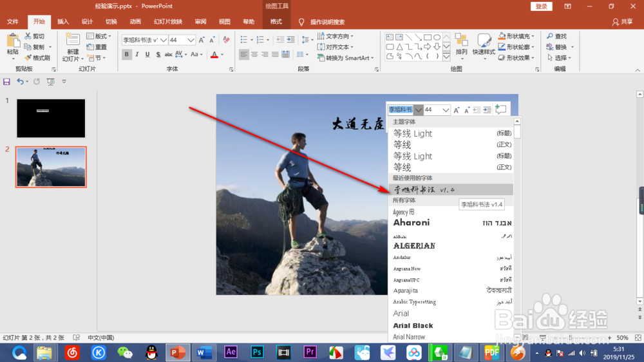This screenshot has height=362, width=644.
Task: Toggle Underline formatting
Action: point(147,54)
